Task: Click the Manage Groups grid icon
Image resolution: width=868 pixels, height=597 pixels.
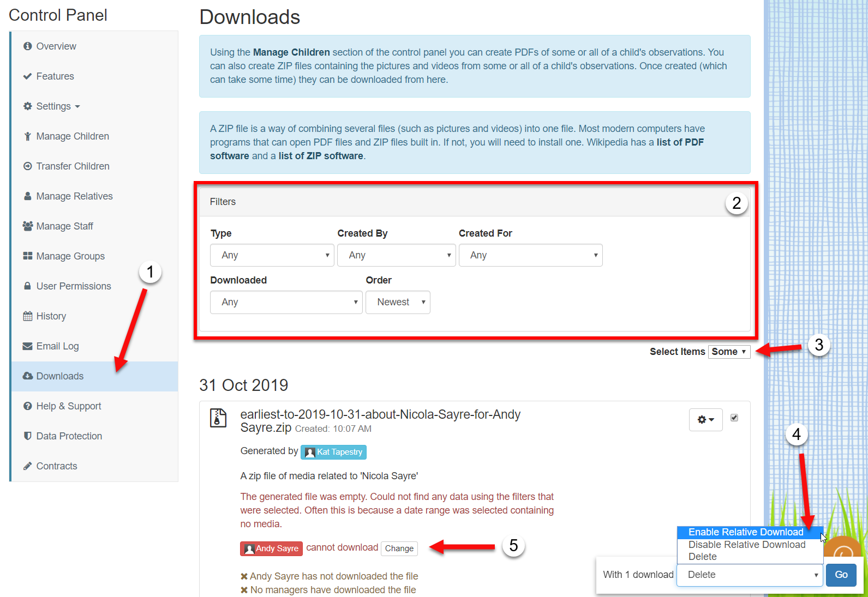Action: 28,256
